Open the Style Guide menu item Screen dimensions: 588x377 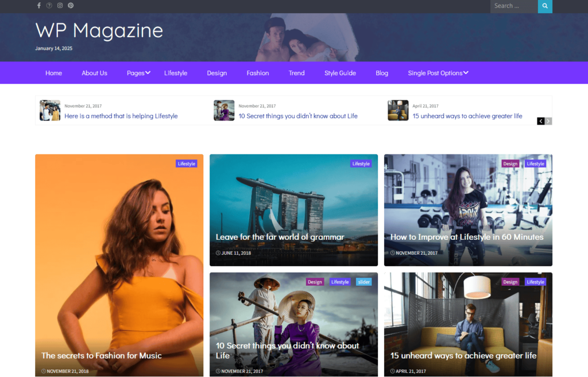340,73
